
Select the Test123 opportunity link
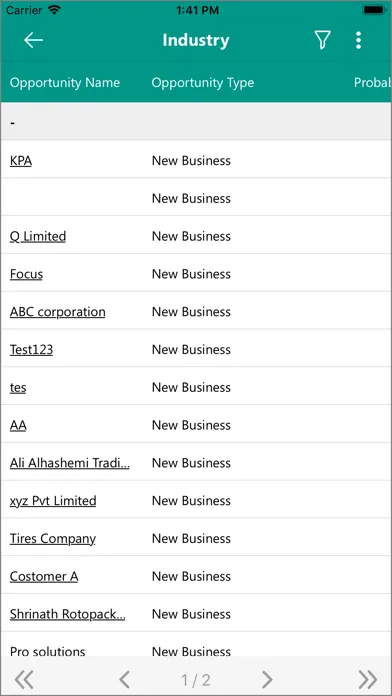[x=32, y=349]
